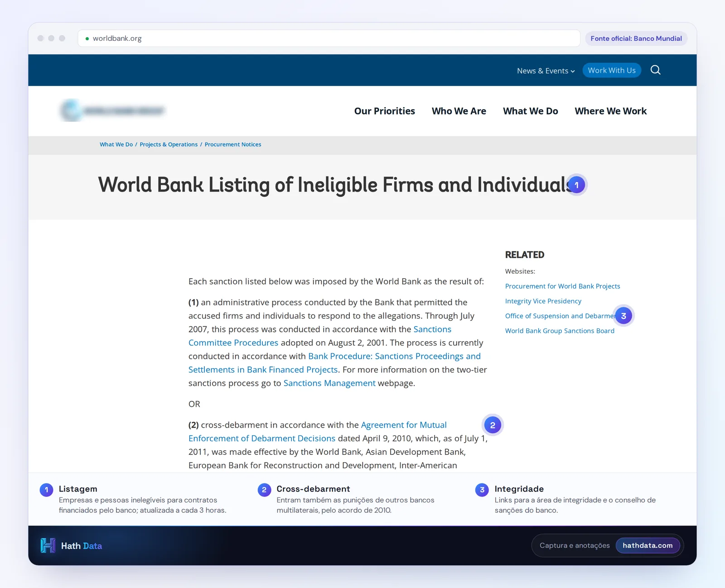Click the Integridade legend title
Image resolution: width=725 pixels, height=588 pixels.
point(519,489)
